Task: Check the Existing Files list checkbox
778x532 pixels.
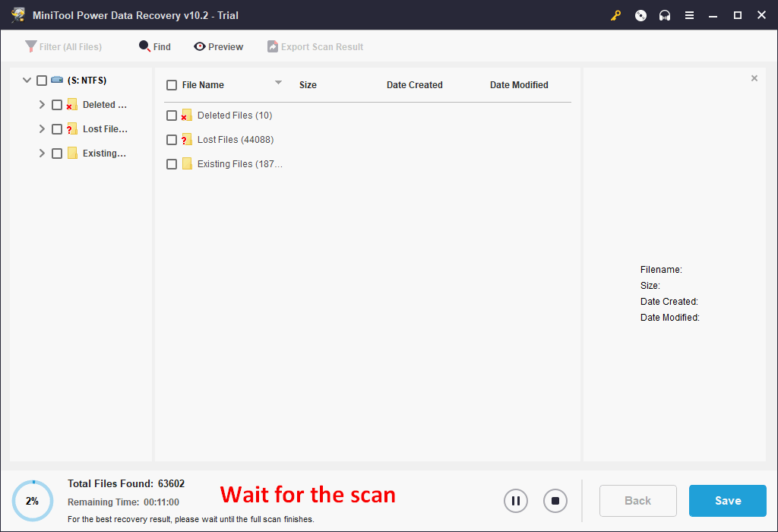Action: click(x=172, y=164)
